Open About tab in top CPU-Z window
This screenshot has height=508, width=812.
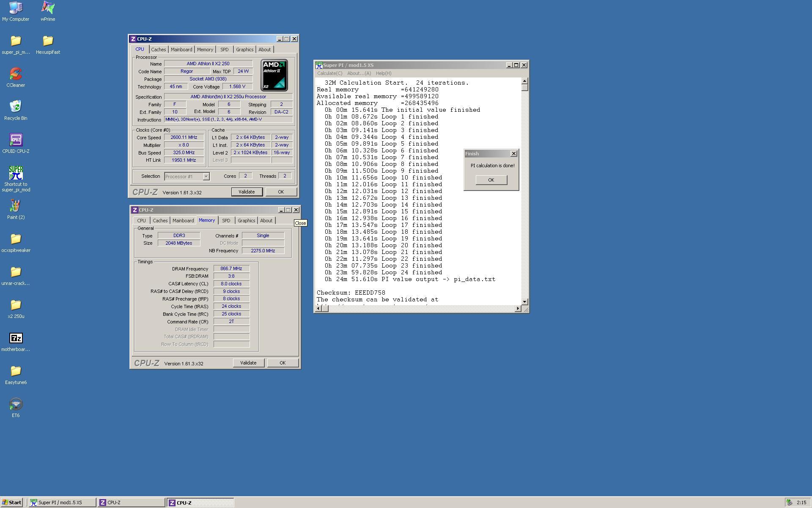click(265, 50)
